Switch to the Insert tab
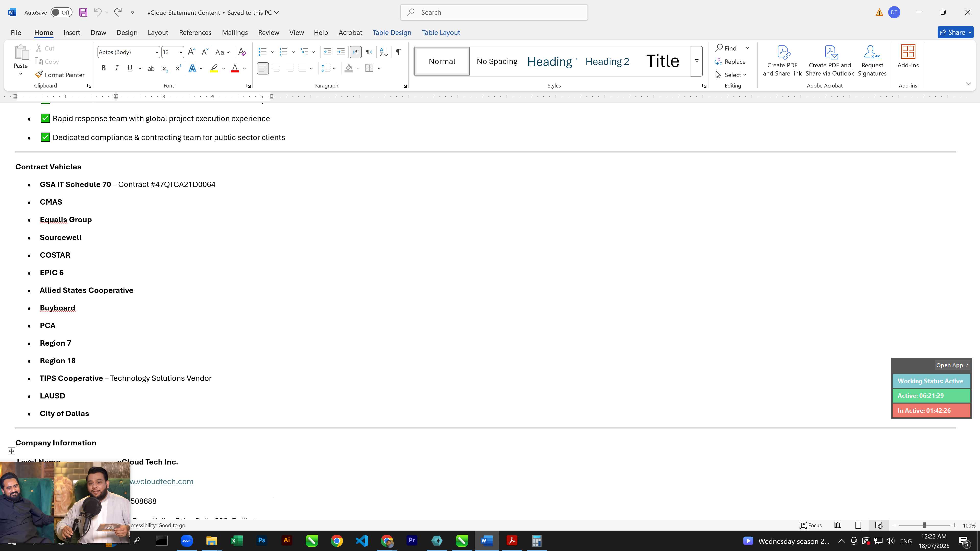The height and width of the screenshot is (551, 980). [71, 33]
